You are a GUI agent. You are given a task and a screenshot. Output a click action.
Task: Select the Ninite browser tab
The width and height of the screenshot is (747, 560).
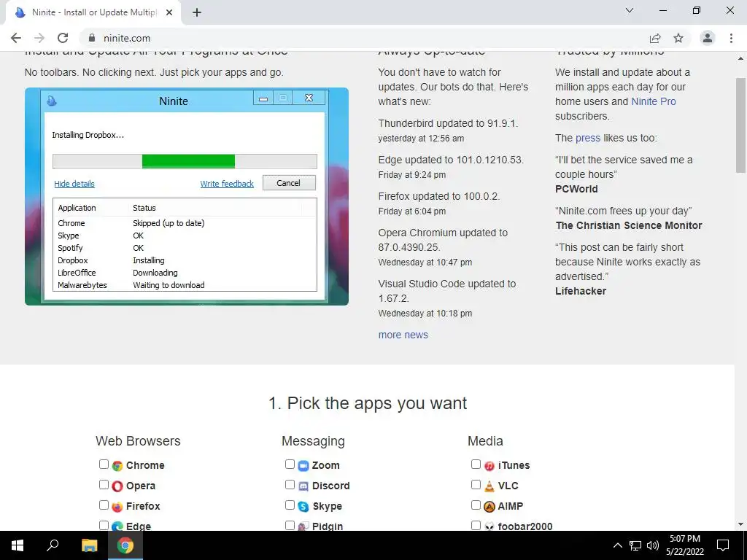pos(93,12)
